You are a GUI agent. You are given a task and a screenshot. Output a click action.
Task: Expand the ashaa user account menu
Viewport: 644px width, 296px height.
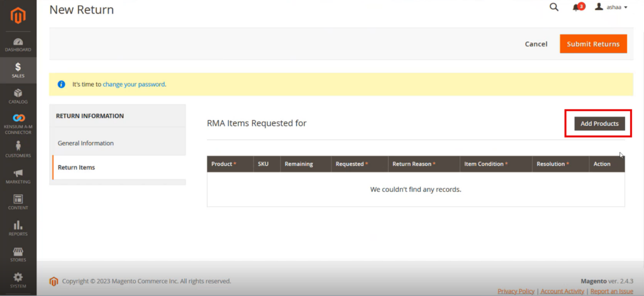[611, 7]
